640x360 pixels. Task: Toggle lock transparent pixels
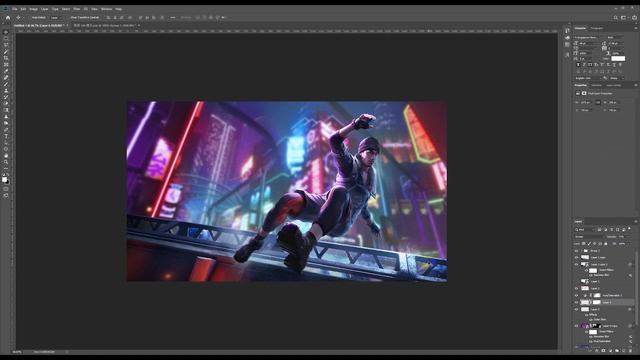[583, 244]
